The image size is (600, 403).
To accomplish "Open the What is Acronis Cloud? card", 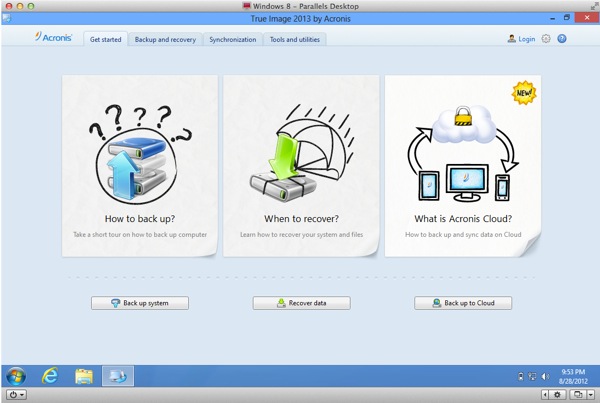I will (x=463, y=166).
